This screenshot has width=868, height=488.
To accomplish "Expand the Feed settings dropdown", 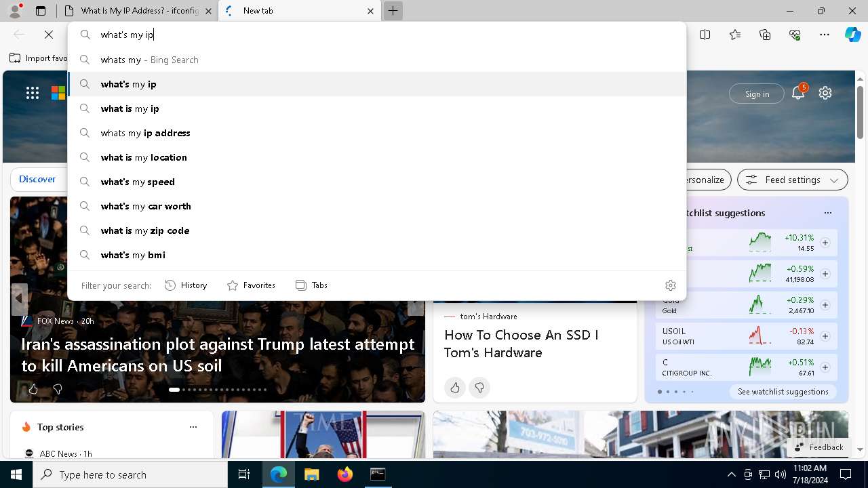I will (793, 180).
